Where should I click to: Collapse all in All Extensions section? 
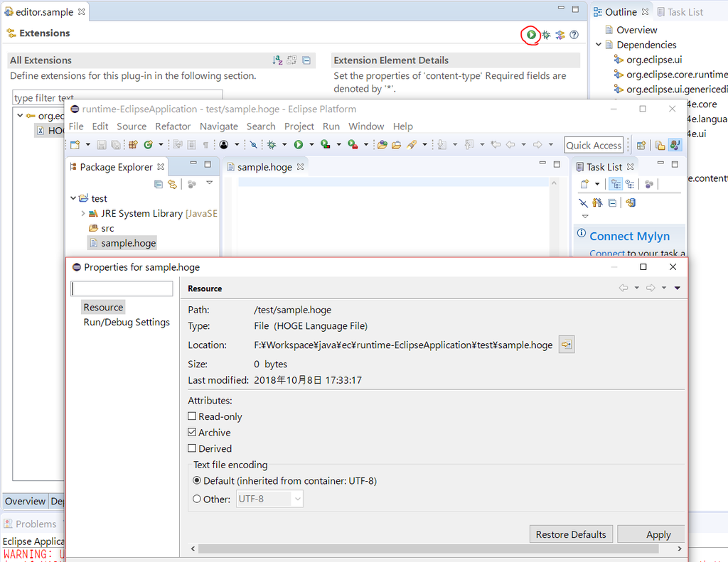(x=306, y=60)
